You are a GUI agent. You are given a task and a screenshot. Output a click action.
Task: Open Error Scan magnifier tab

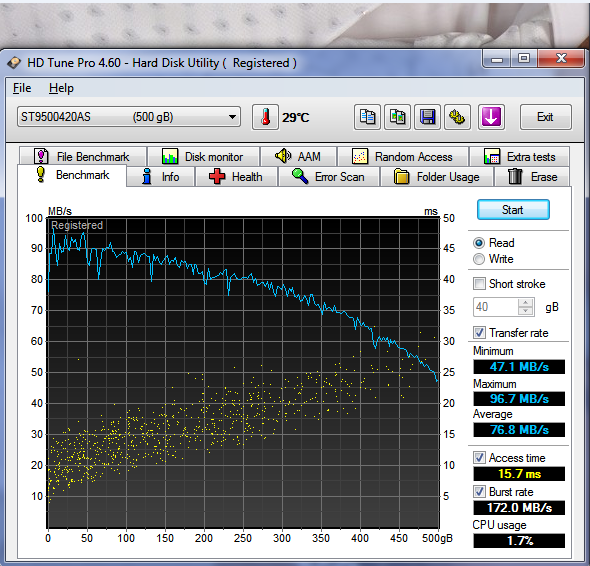328,176
